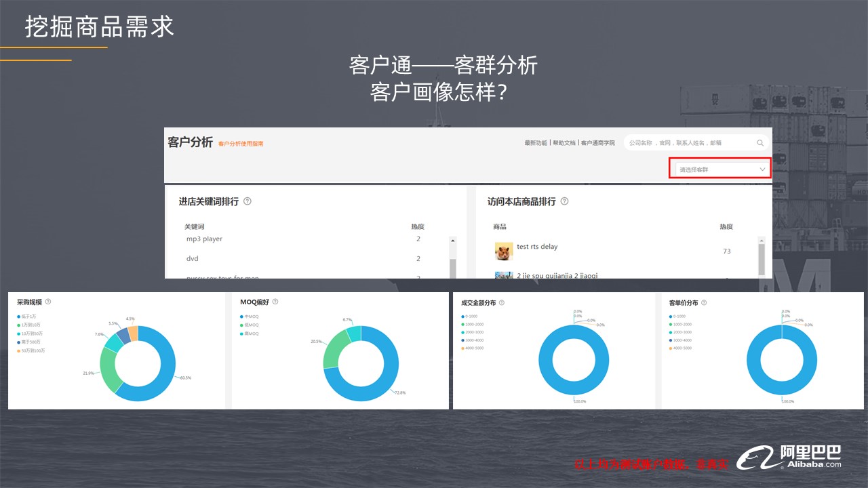Screen dimensions: 868x488
Task: Open the 客户通商学院 link
Action: pyautogui.click(x=598, y=143)
